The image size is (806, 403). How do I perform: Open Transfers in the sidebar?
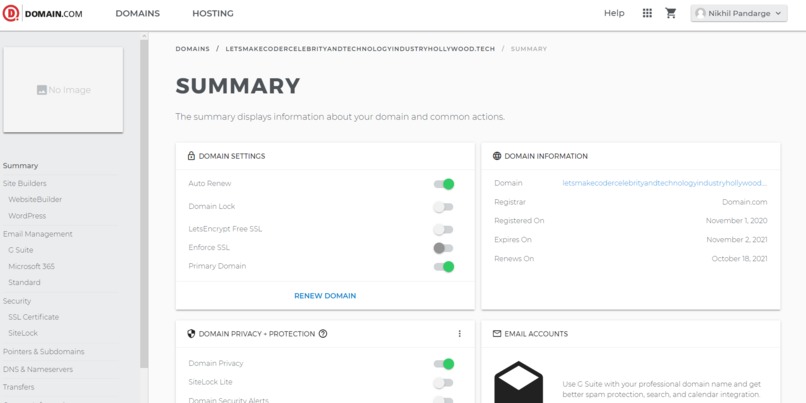pyautogui.click(x=19, y=387)
